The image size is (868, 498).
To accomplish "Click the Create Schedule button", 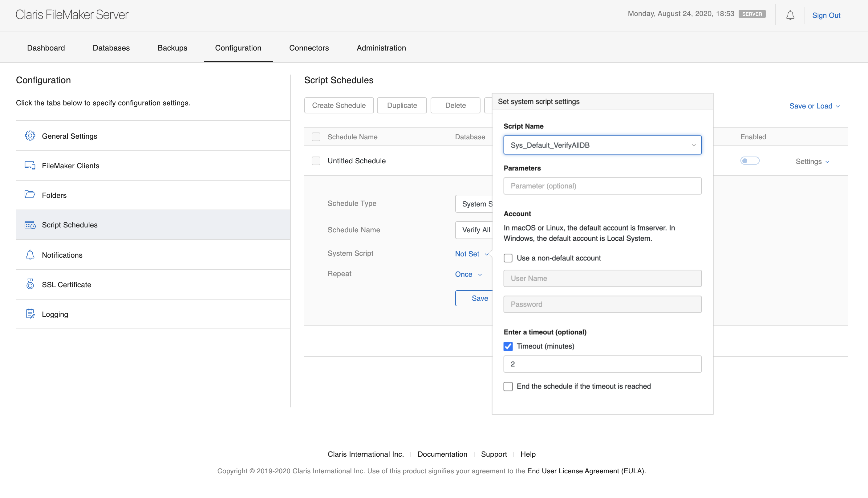I will coord(339,105).
